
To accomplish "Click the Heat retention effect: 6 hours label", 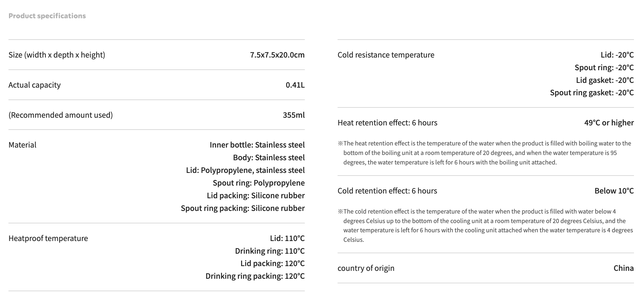I will (x=388, y=123).
